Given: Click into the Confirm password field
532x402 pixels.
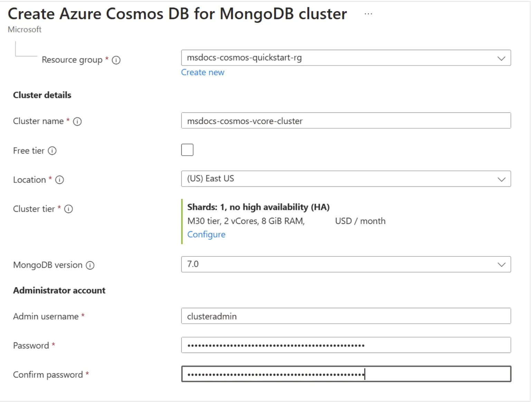Looking at the screenshot, I should (346, 374).
